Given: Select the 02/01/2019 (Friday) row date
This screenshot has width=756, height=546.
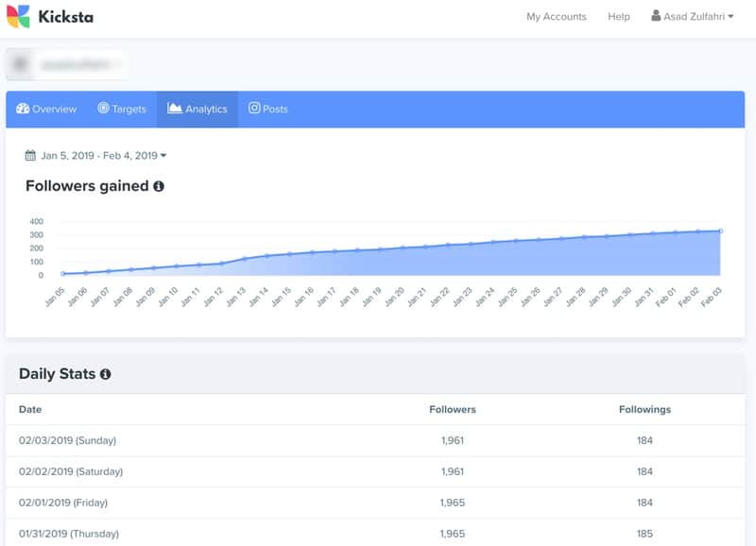Looking at the screenshot, I should coord(63,503).
